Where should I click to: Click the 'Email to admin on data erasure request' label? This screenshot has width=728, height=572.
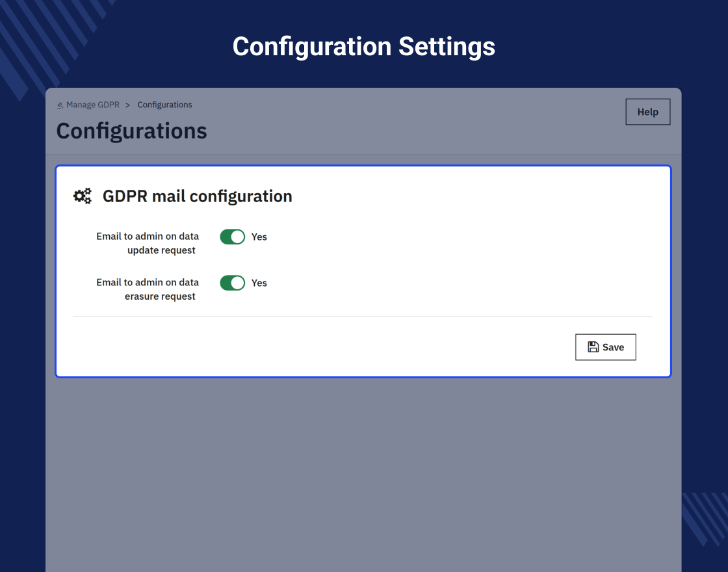coord(148,289)
